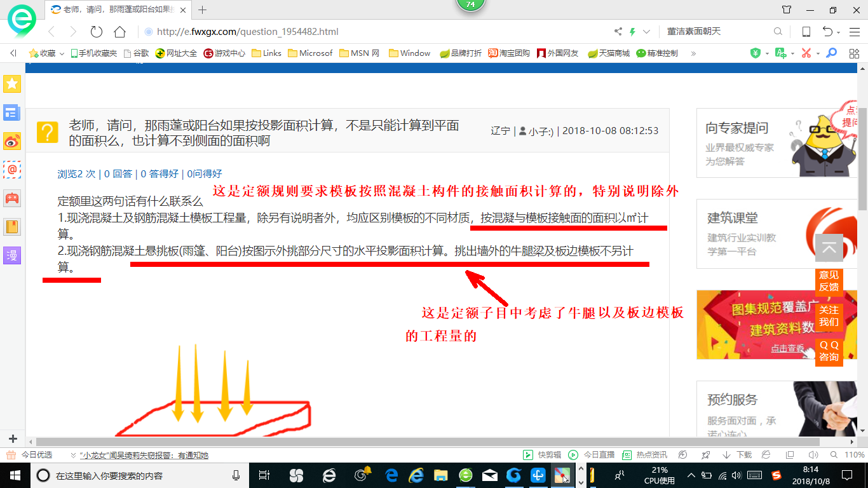Open the blue news list sidebar icon
This screenshot has height=488, width=868.
click(11, 113)
